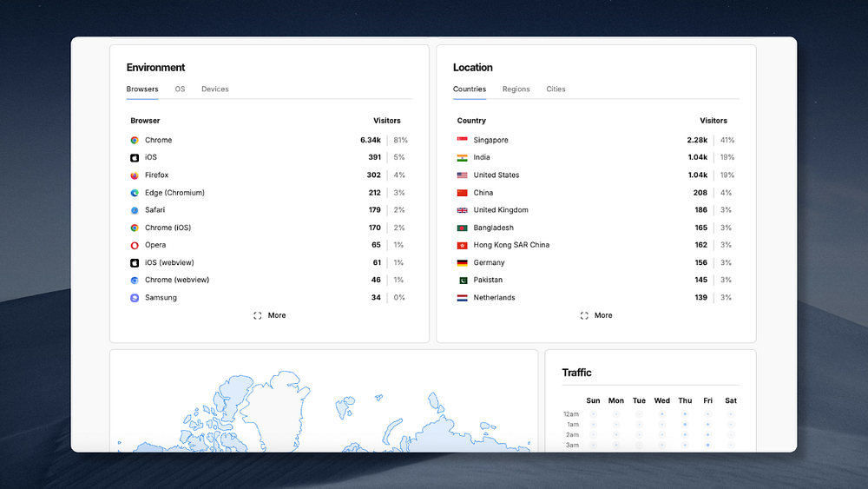Click the Safari compass icon

click(x=135, y=210)
